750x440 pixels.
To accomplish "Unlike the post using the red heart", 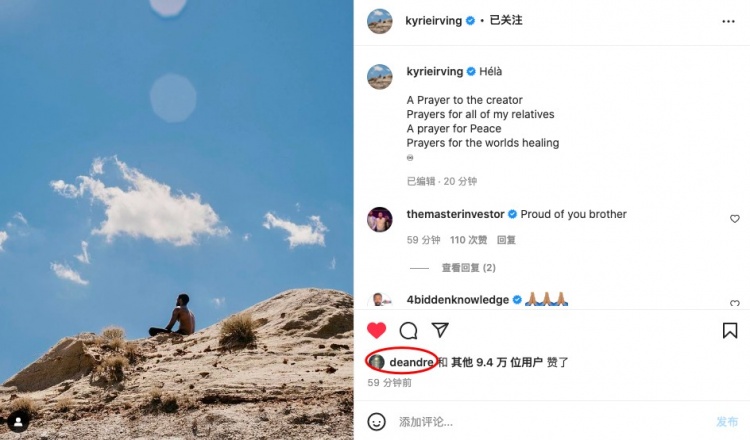I will click(x=376, y=330).
